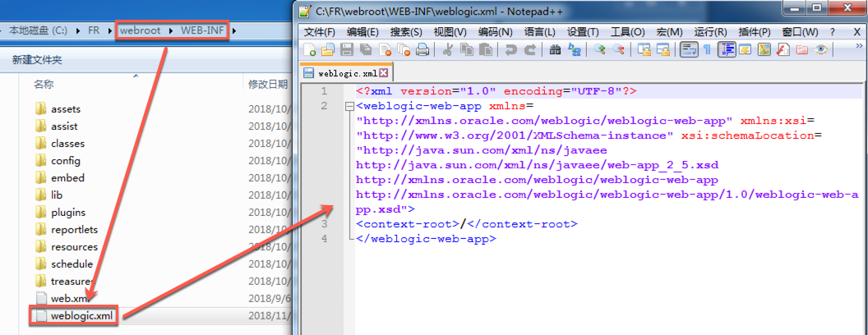Click the FR breadcrumb in Explorer
Image resolution: width=868 pixels, height=335 pixels.
tap(94, 30)
